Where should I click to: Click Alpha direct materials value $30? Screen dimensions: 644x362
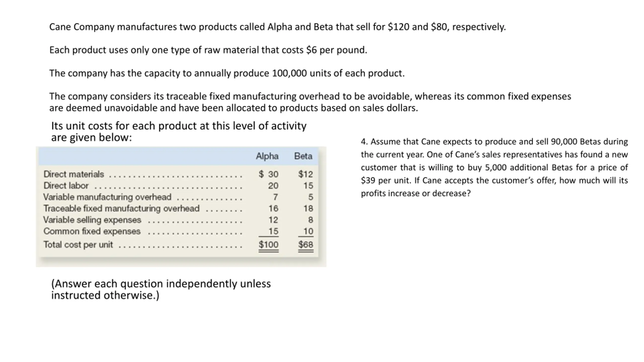(x=268, y=174)
